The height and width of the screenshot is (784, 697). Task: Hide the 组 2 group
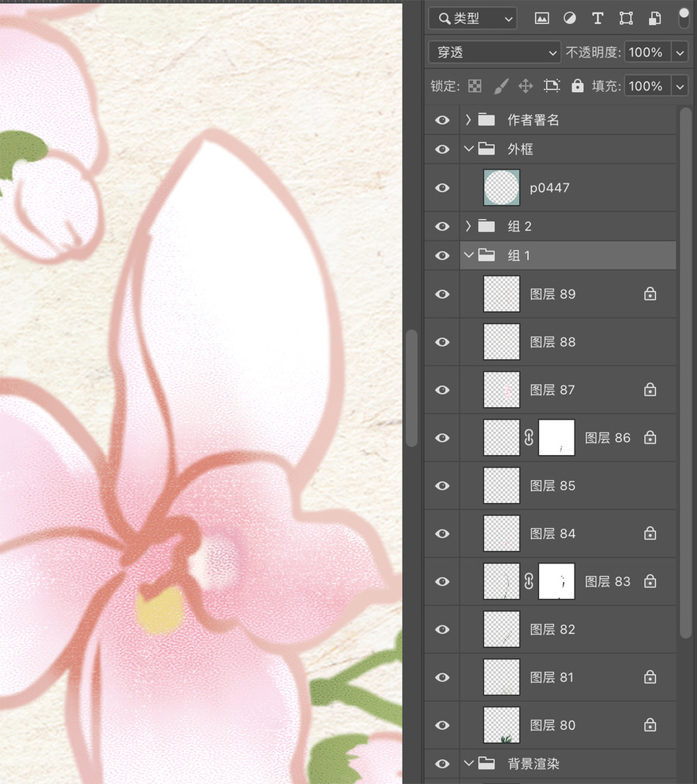click(x=441, y=226)
